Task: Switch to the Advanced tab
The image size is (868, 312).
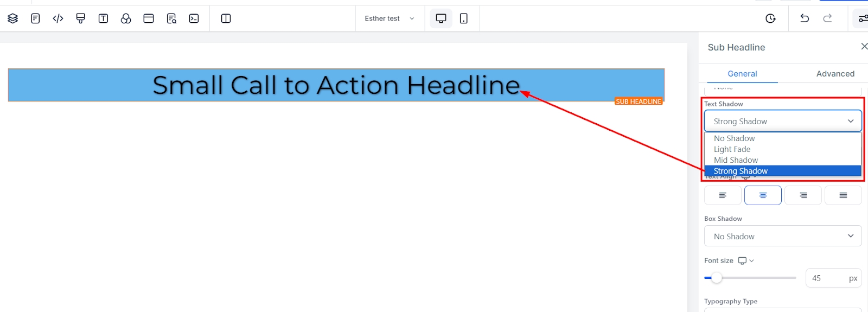Action: click(x=835, y=74)
